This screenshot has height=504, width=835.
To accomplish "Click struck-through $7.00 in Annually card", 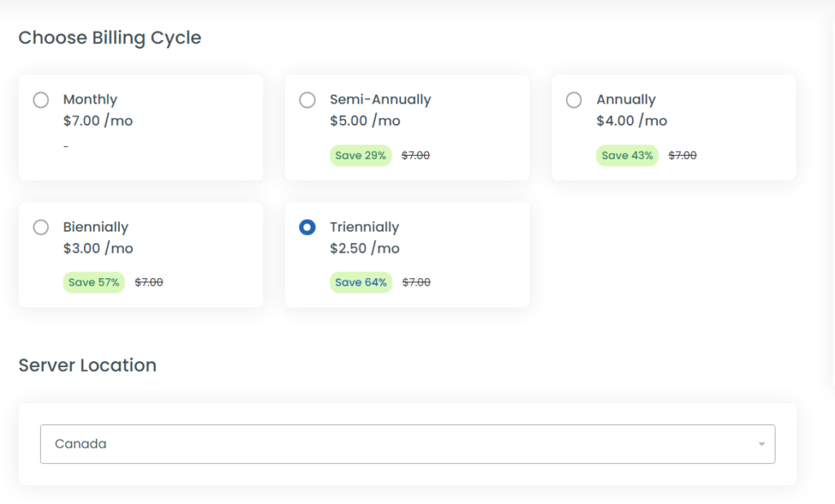I will 683,156.
